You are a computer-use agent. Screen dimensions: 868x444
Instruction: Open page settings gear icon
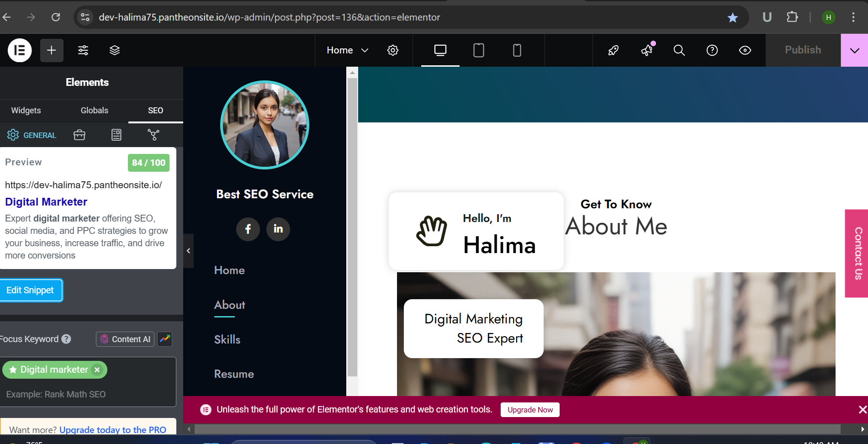click(393, 50)
